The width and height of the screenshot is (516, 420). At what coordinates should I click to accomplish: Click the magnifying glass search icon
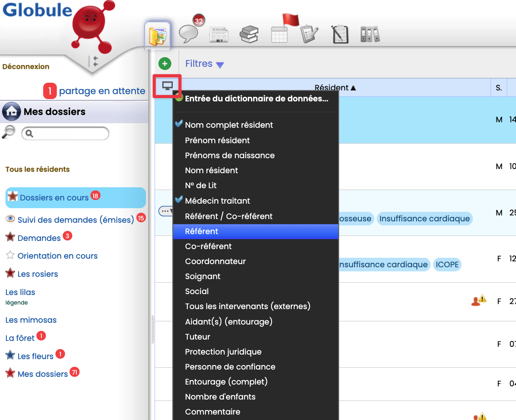[9, 132]
